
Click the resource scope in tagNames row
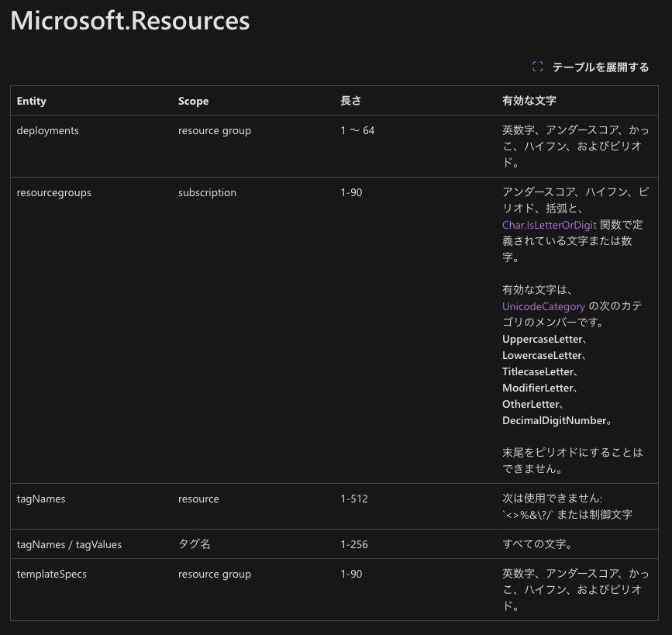(198, 499)
